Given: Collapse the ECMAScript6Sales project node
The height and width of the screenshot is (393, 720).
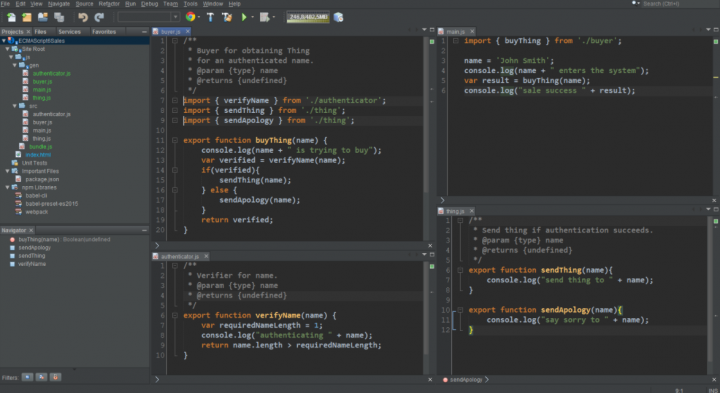Looking at the screenshot, I should [4, 41].
